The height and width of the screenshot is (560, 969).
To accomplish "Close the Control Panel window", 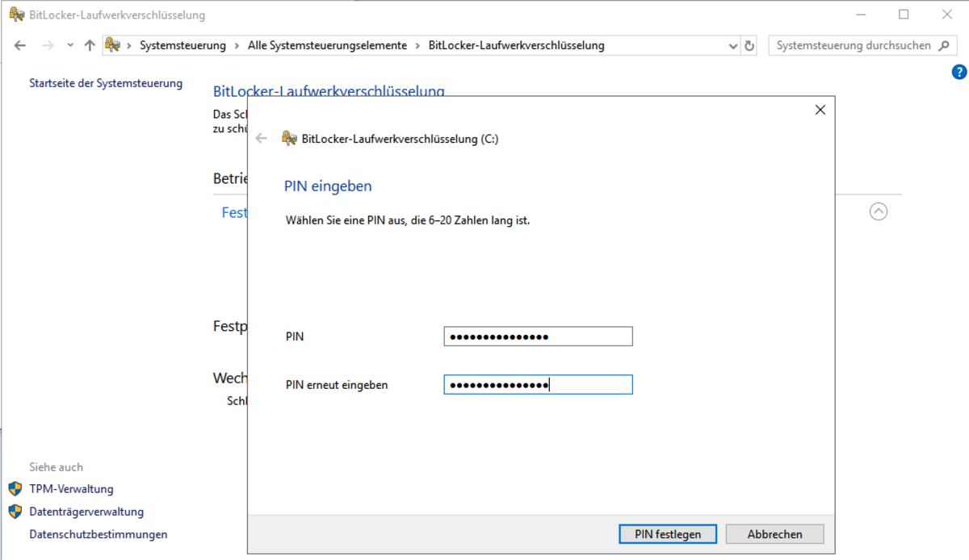I will pos(948,15).
